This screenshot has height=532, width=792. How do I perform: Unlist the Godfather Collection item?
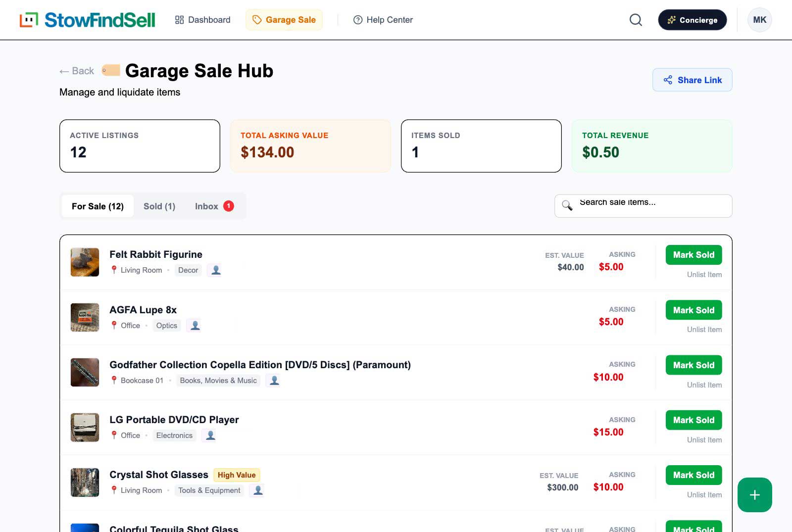(x=704, y=385)
